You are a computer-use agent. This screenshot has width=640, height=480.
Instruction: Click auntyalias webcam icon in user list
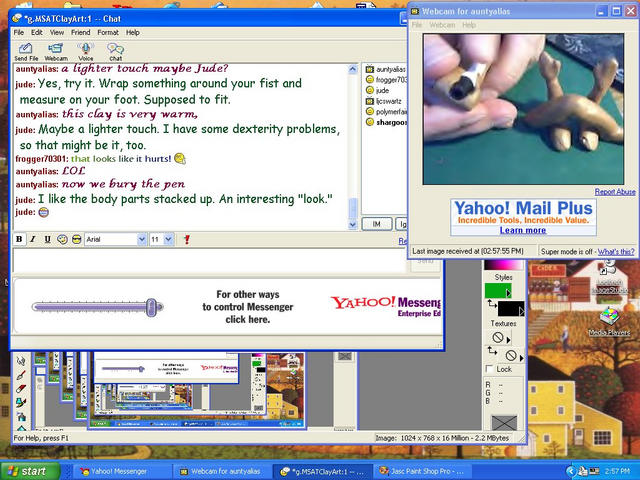click(370, 69)
